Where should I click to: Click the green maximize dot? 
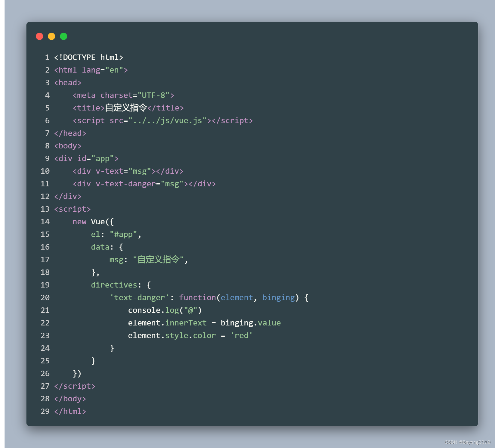click(63, 36)
